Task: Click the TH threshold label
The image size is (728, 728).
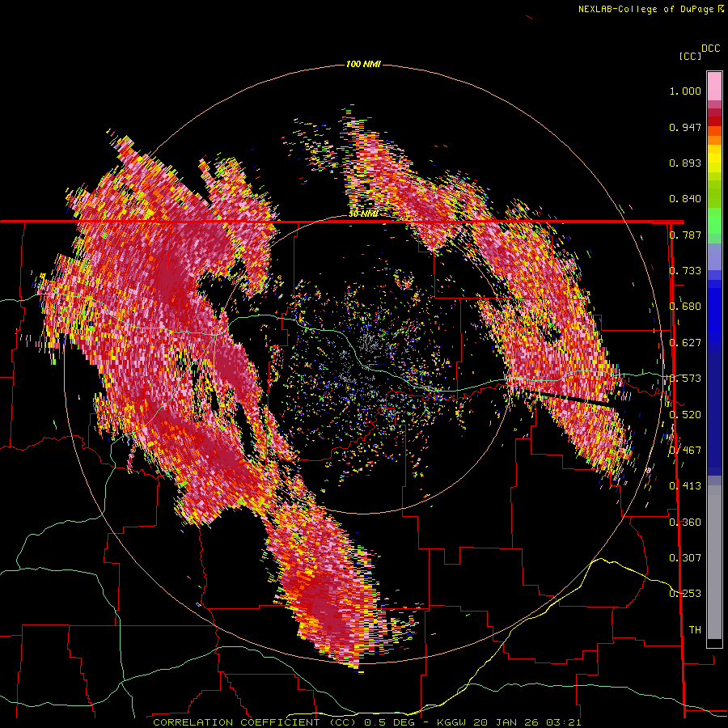Action: [x=695, y=629]
